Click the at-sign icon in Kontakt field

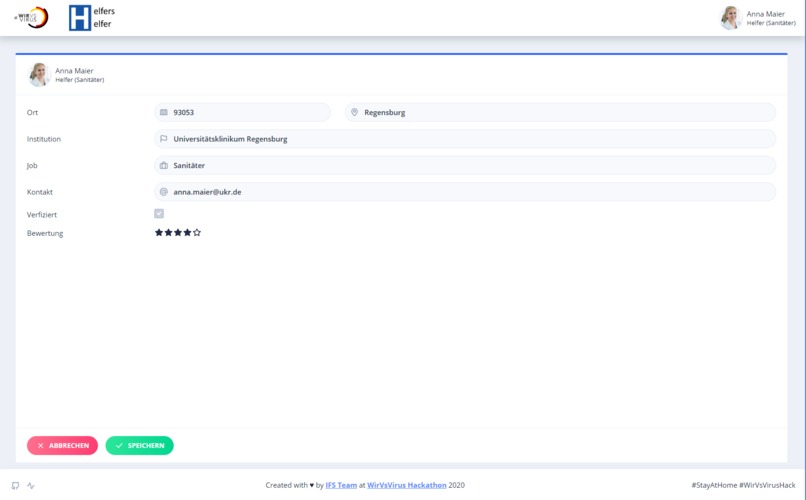(x=163, y=192)
